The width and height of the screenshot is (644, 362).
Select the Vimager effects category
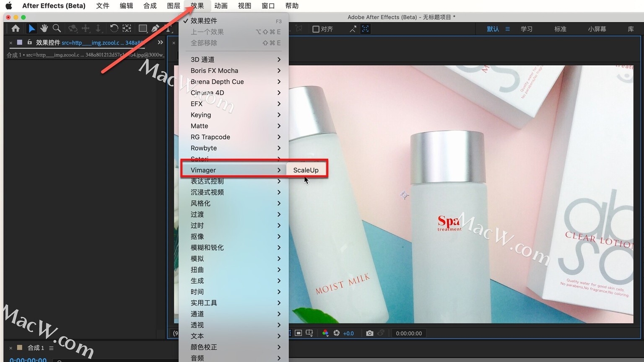point(234,170)
